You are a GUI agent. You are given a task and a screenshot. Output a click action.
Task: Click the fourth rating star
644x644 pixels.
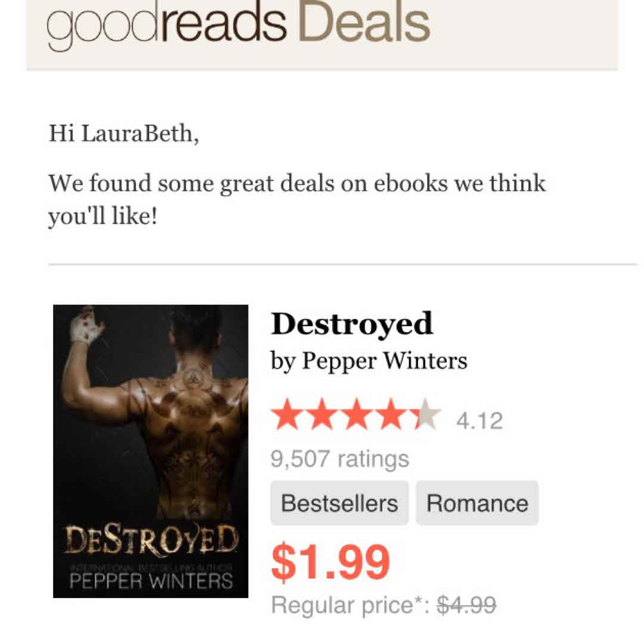coord(391,414)
